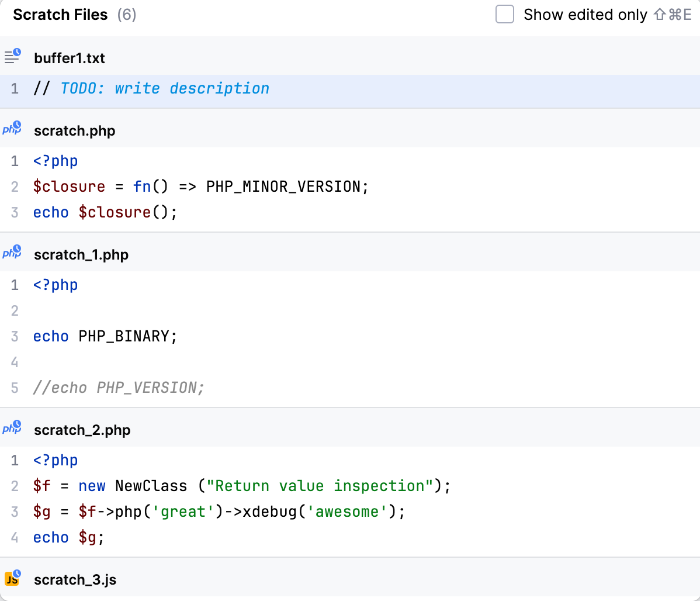700x601 pixels.
Task: Open buffer1.txt by clicking its file name
Action: (70, 58)
